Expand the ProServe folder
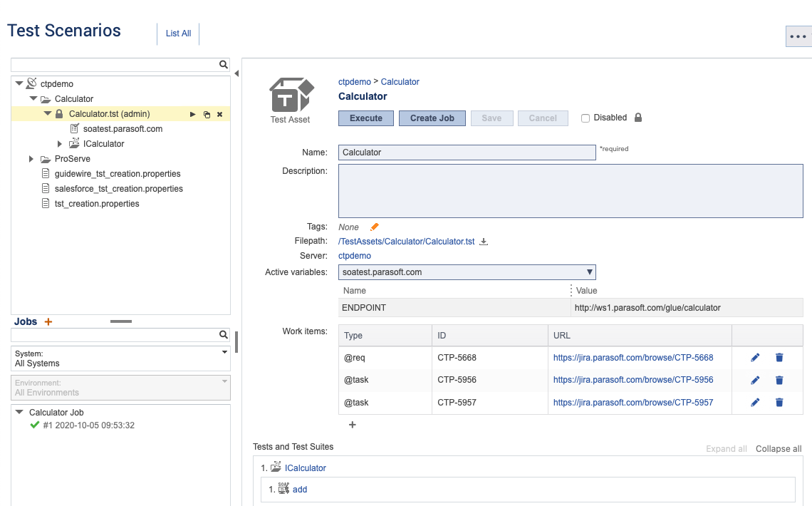The image size is (812, 506). 31,159
